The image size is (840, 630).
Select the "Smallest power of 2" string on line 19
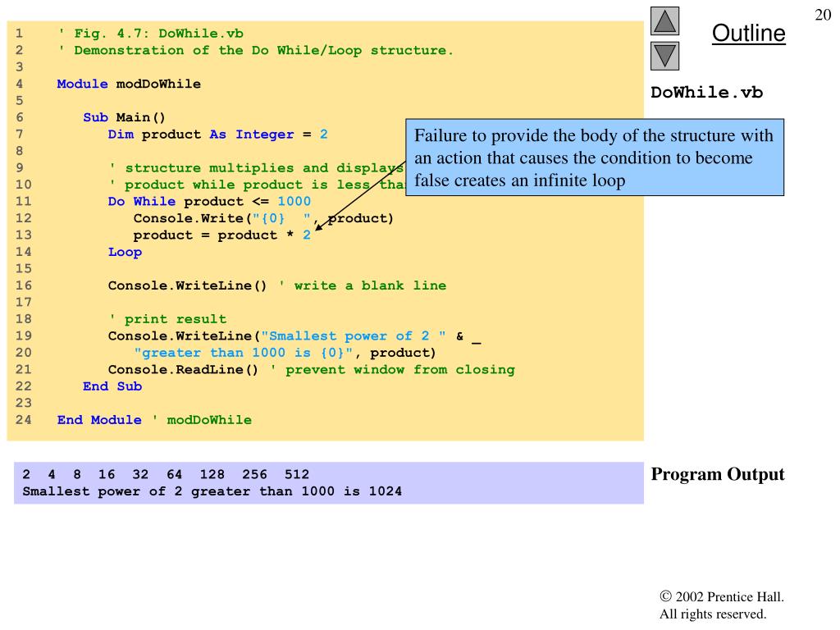pos(354,336)
